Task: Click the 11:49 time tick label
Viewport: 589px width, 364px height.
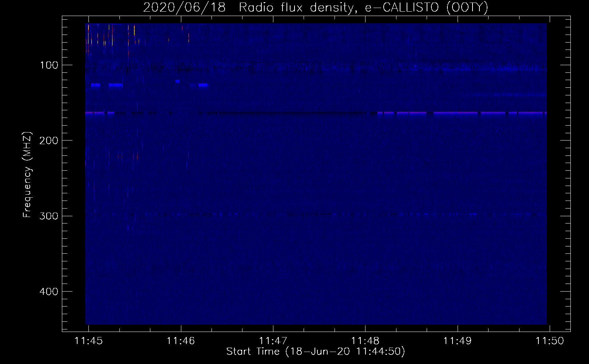Action: tap(457, 341)
